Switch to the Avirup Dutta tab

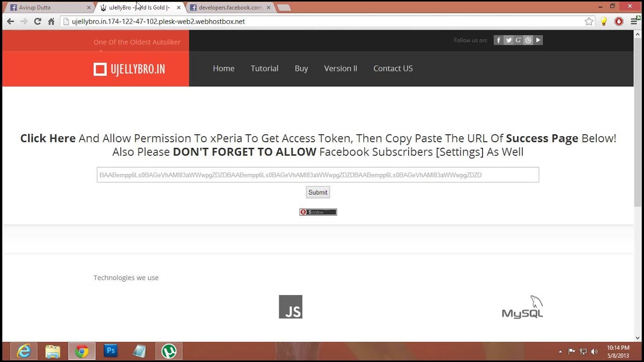[48, 8]
